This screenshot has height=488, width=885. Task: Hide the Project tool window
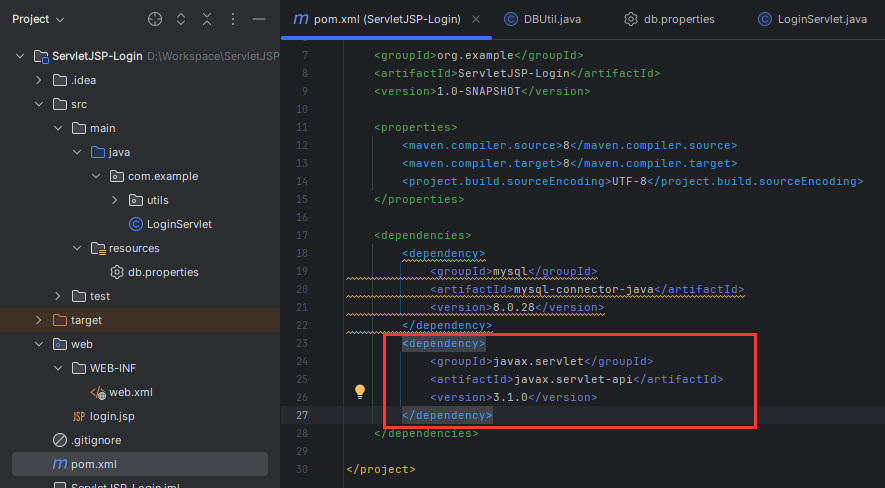click(258, 19)
